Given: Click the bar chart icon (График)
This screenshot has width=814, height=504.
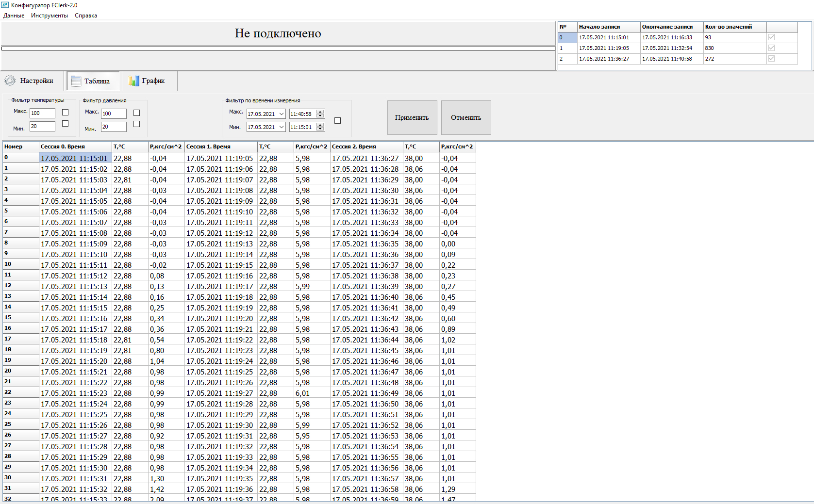Looking at the screenshot, I should (134, 81).
